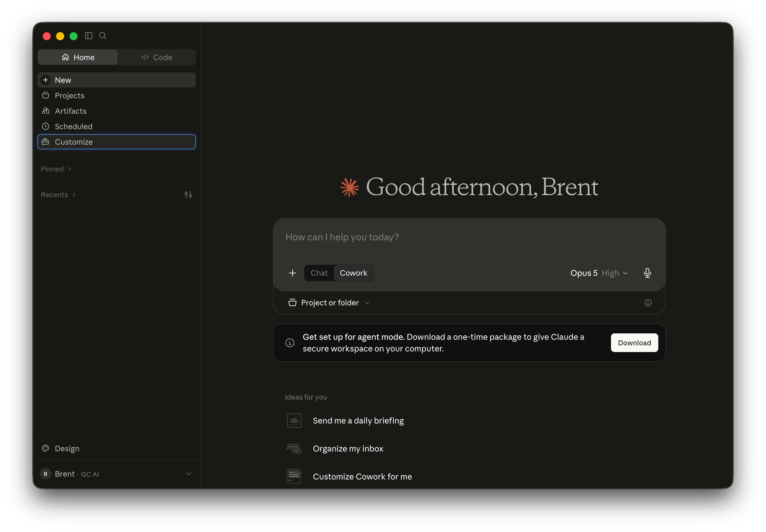Switch to the Code tab
766x532 pixels.
tap(156, 57)
